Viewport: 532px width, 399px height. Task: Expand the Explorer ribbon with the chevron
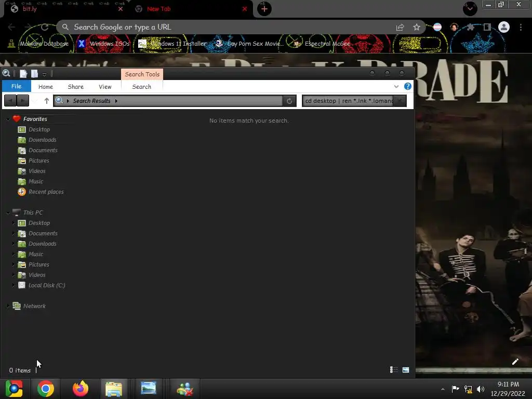click(x=396, y=87)
